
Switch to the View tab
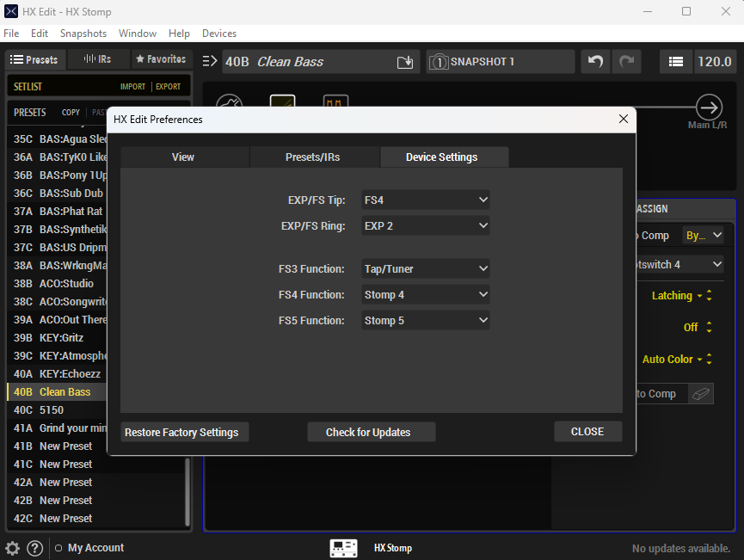[x=185, y=157]
